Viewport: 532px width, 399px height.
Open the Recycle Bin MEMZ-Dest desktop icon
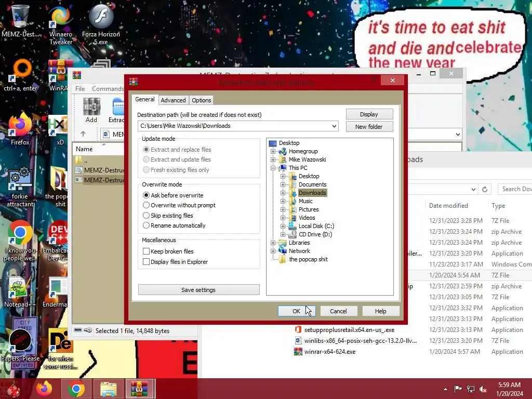coord(20,20)
